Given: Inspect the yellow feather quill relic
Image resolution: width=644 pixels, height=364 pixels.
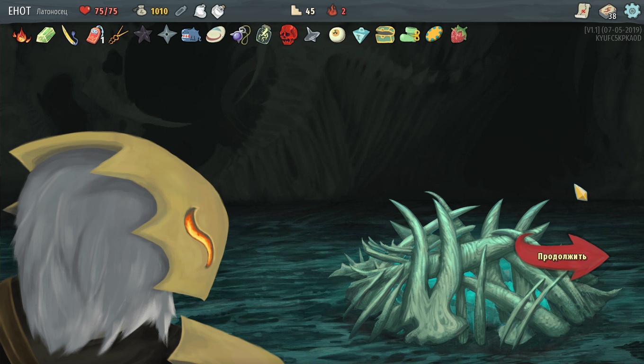Looking at the screenshot, I should (70, 35).
